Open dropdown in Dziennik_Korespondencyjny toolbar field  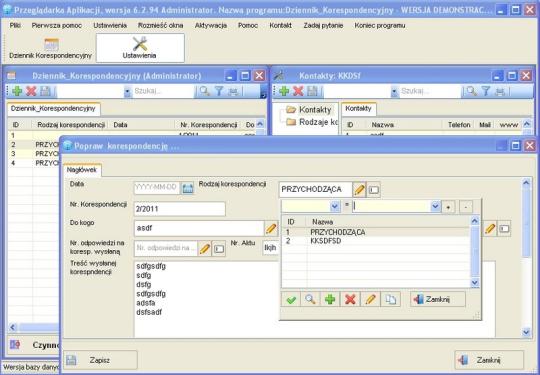128,92
